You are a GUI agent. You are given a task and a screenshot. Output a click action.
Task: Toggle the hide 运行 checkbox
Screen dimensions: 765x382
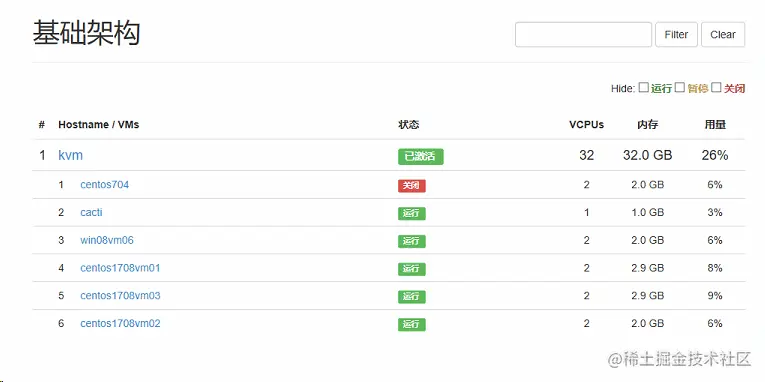[x=644, y=88]
